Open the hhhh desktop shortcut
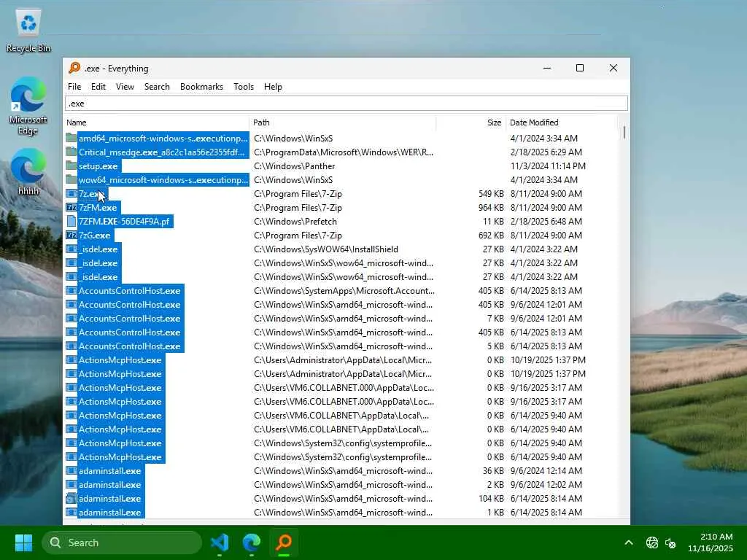The width and height of the screenshot is (747, 560). [x=28, y=171]
